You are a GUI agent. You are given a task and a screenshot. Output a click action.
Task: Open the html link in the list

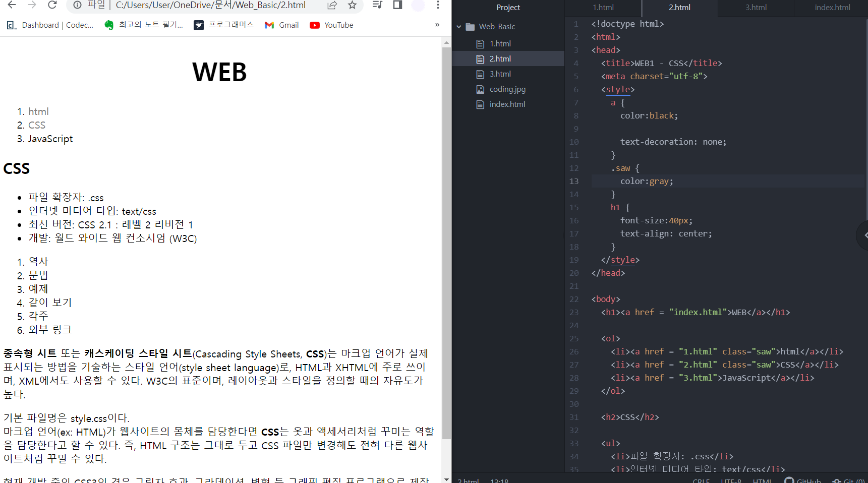(x=38, y=111)
